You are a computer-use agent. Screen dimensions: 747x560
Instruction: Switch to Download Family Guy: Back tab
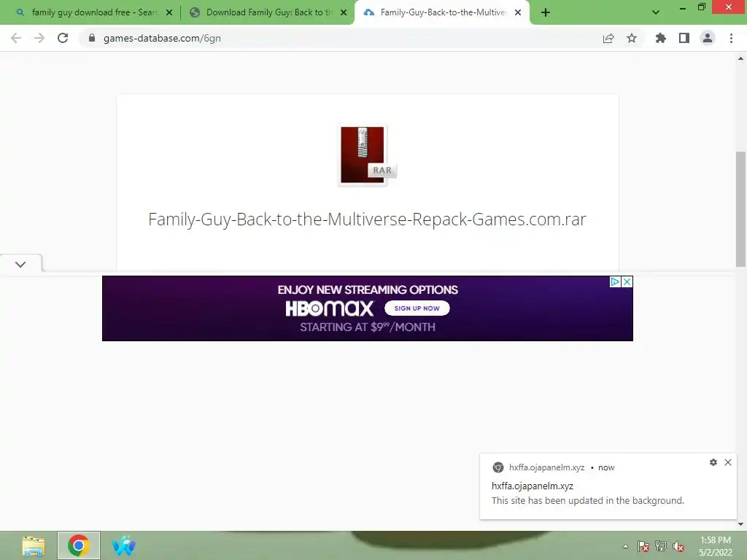pyautogui.click(x=267, y=12)
